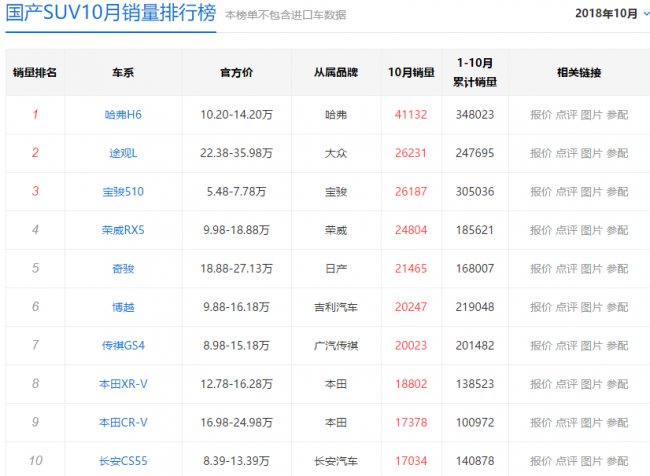
Task: Click 报价 in the 哈弗H6 row
Action: [x=540, y=115]
